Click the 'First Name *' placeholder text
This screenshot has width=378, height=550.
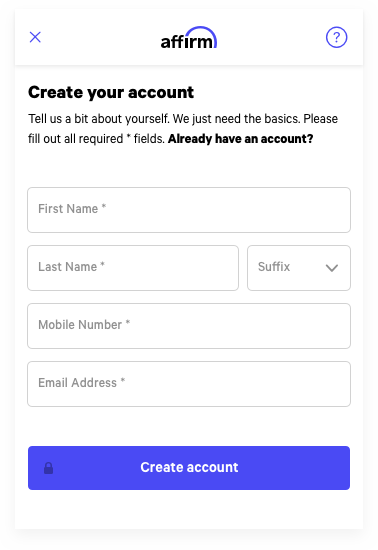coord(72,209)
